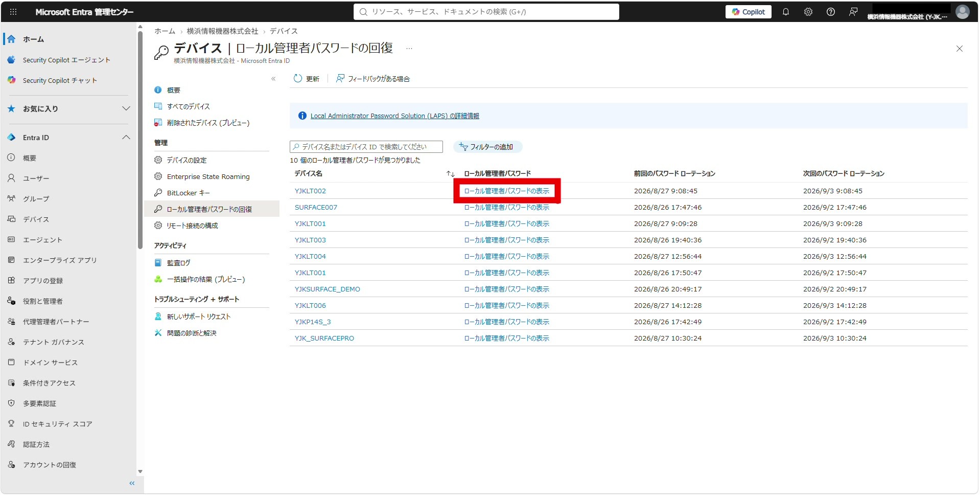Click フィルターの追加 button
980x495 pixels.
coord(487,147)
